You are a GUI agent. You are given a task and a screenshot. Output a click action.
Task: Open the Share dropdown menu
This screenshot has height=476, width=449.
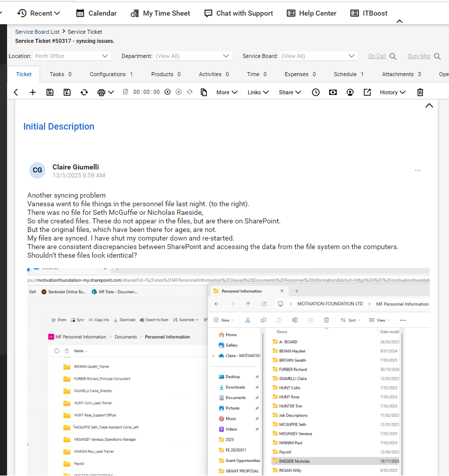(x=290, y=92)
